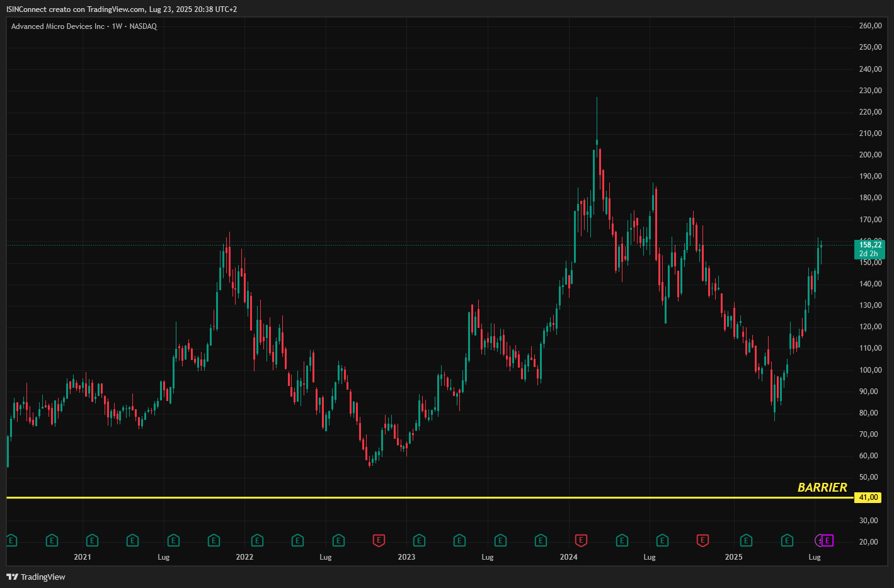Click the red earnings marker just before 2023
This screenshot has width=894, height=588.
tap(379, 540)
